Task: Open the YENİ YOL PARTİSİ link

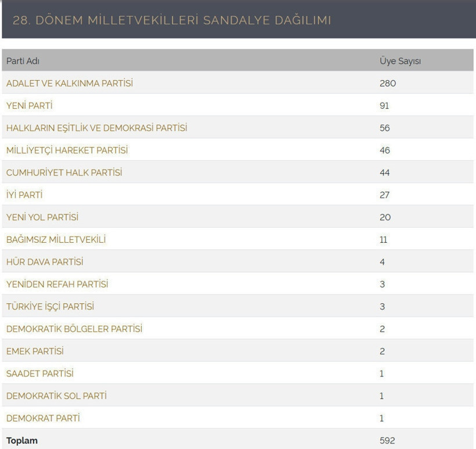Action: click(x=42, y=217)
